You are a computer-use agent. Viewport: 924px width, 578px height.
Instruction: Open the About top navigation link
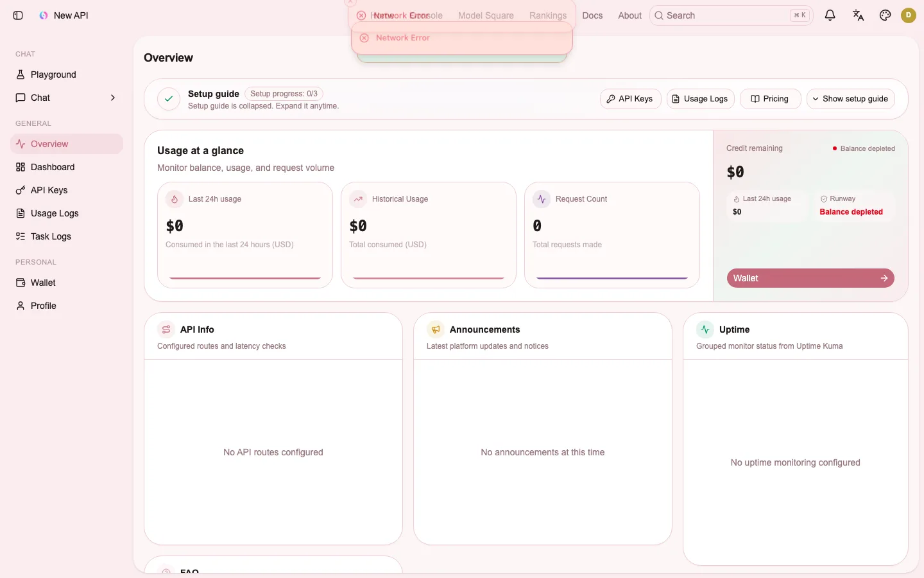[x=629, y=15]
